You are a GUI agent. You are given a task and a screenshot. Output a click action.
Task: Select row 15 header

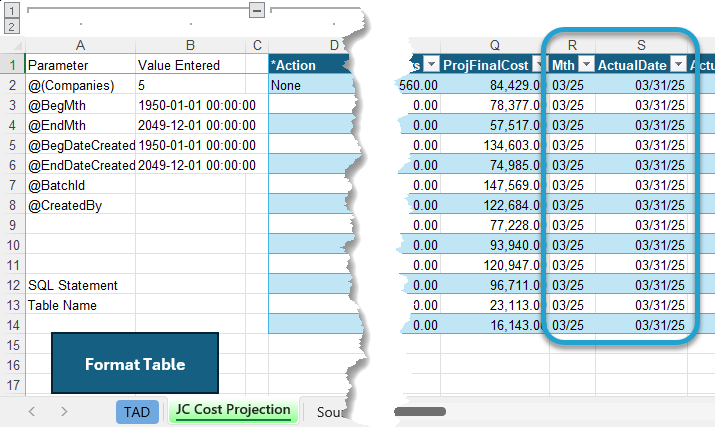coord(13,345)
